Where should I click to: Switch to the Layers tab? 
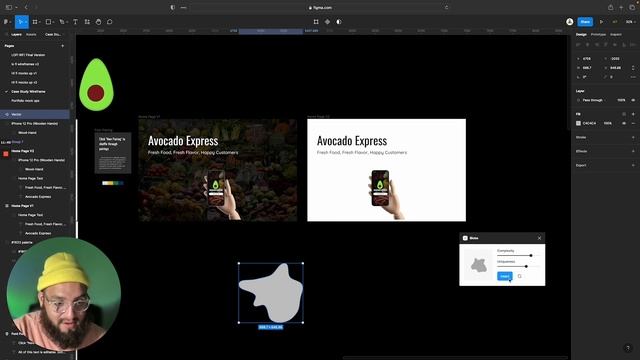16,34
